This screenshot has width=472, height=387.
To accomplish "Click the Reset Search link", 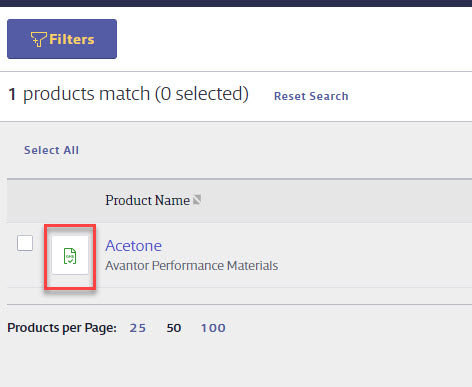I will pos(311,96).
